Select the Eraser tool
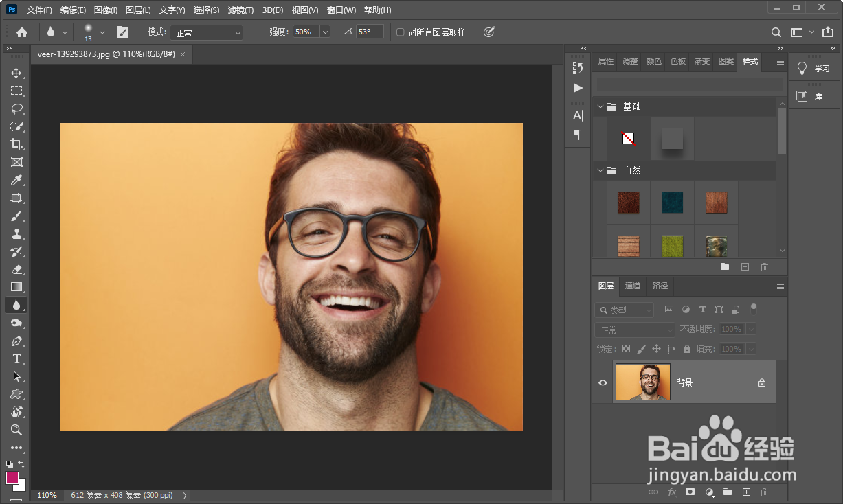 (16, 269)
